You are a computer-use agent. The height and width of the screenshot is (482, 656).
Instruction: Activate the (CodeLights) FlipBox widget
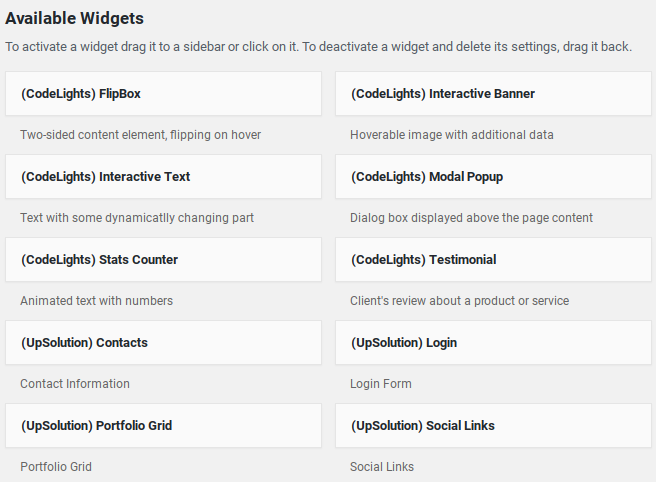coord(163,93)
